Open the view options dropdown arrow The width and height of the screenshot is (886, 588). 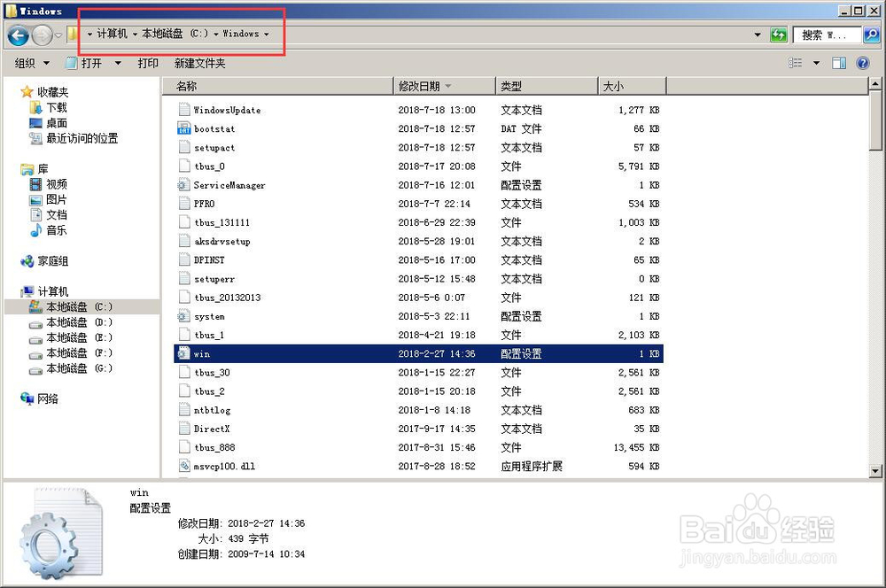click(x=817, y=63)
